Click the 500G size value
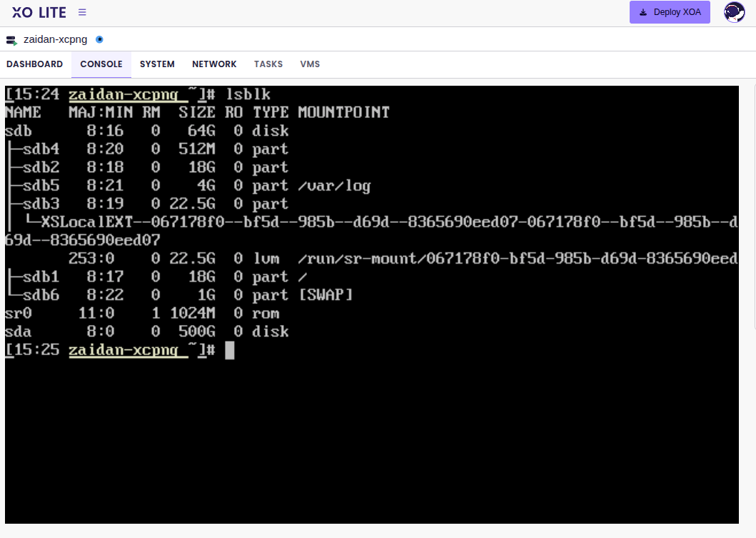Screen dimensions: 756x538 [197, 332]
